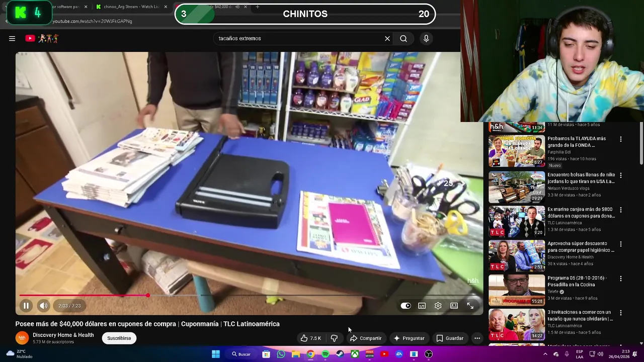Open EA app from the taskbar
The width and height of the screenshot is (644, 362).
click(x=399, y=354)
